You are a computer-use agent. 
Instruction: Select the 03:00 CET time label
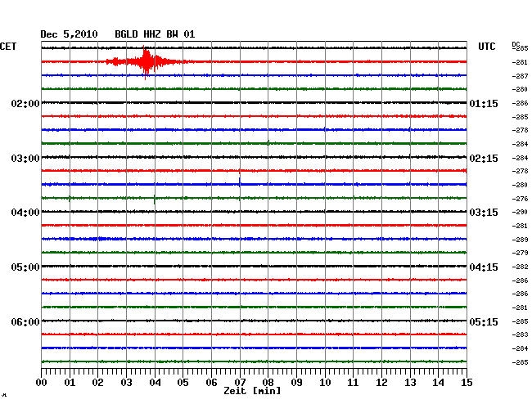25,158
